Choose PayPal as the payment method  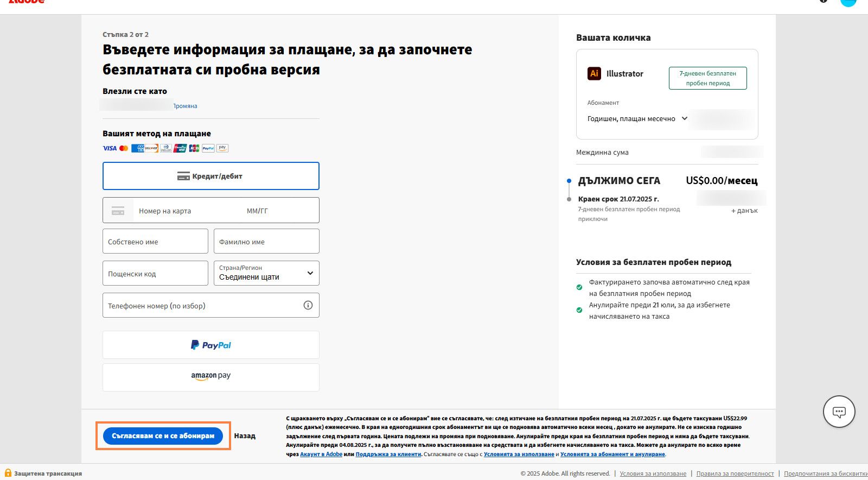(x=211, y=345)
